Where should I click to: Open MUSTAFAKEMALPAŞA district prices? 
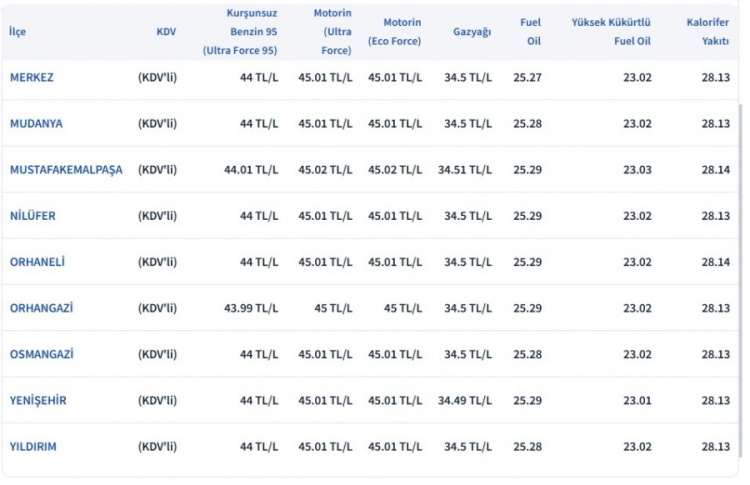66,169
